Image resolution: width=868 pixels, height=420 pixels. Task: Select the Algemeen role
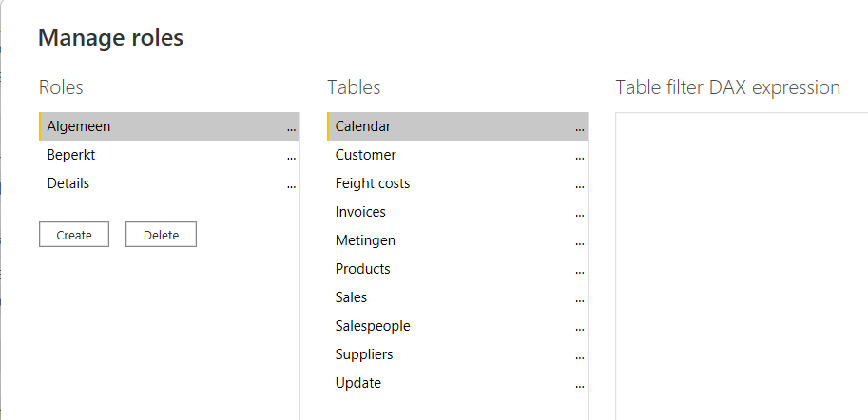tap(79, 126)
